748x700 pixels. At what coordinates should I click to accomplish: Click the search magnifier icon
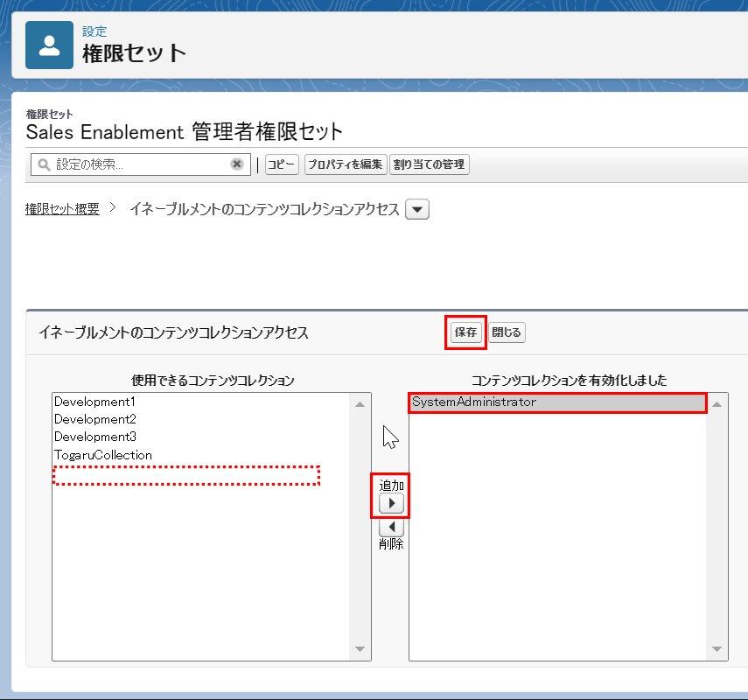click(44, 164)
